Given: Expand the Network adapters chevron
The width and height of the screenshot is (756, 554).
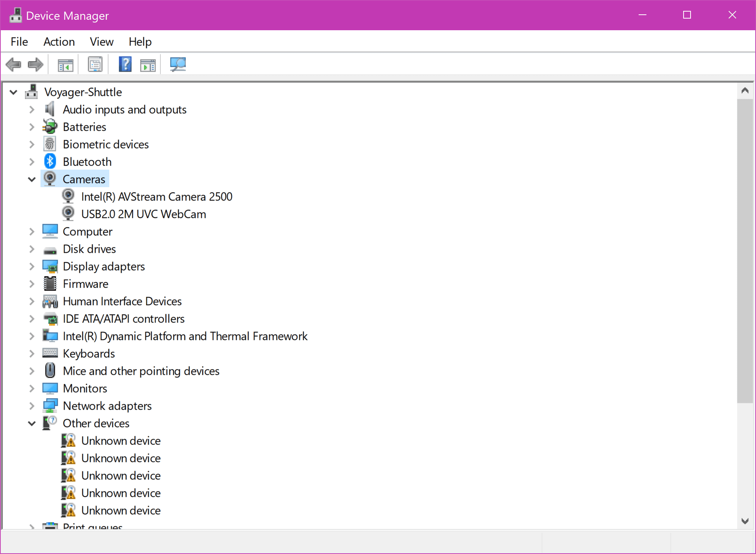Looking at the screenshot, I should (32, 406).
